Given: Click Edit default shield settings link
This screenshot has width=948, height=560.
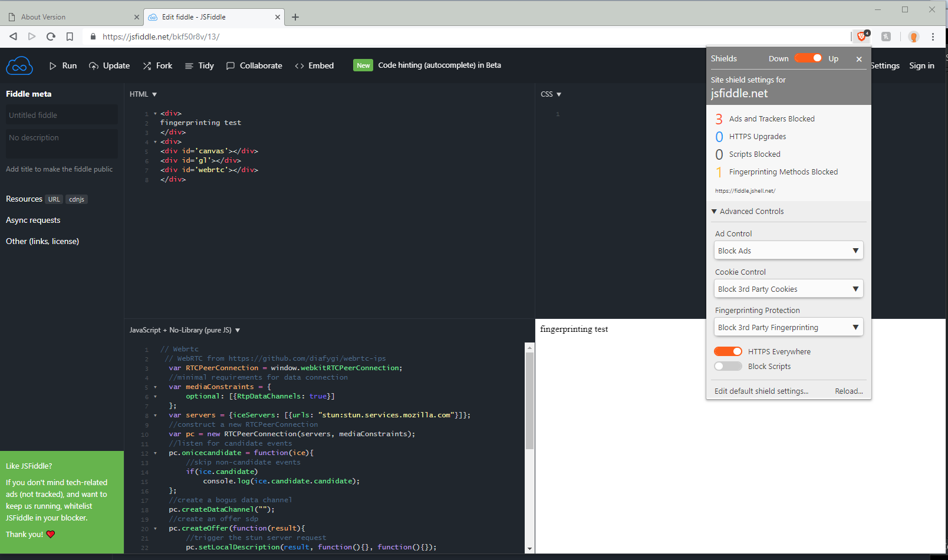Looking at the screenshot, I should [761, 391].
